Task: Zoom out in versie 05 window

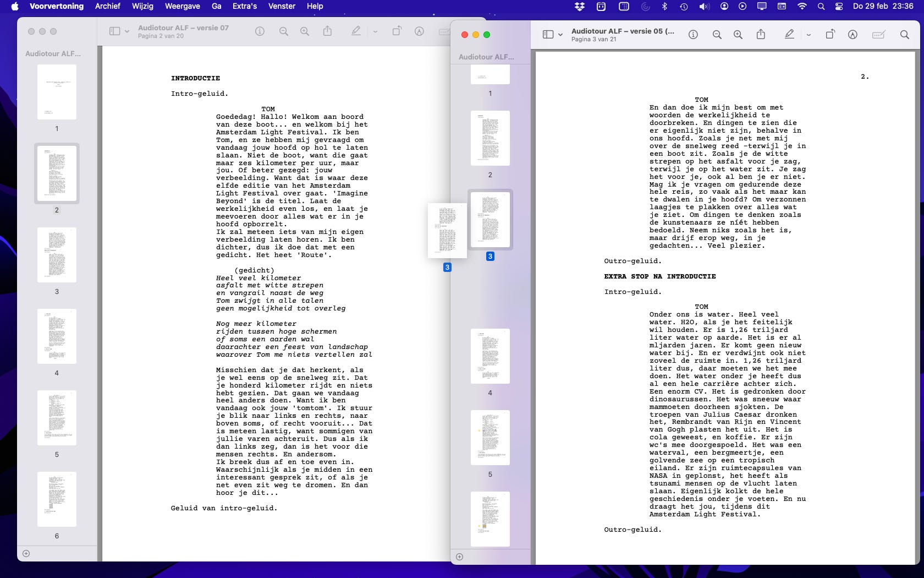Action: (717, 35)
